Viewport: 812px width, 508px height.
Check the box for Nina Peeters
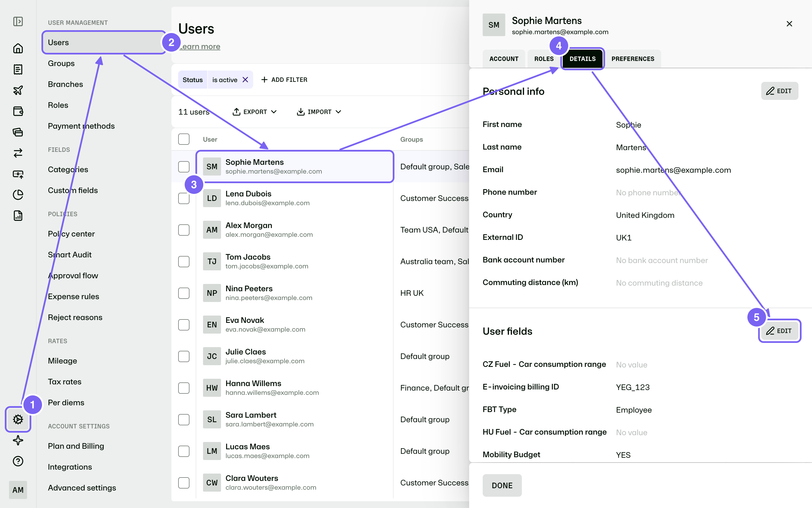point(184,293)
